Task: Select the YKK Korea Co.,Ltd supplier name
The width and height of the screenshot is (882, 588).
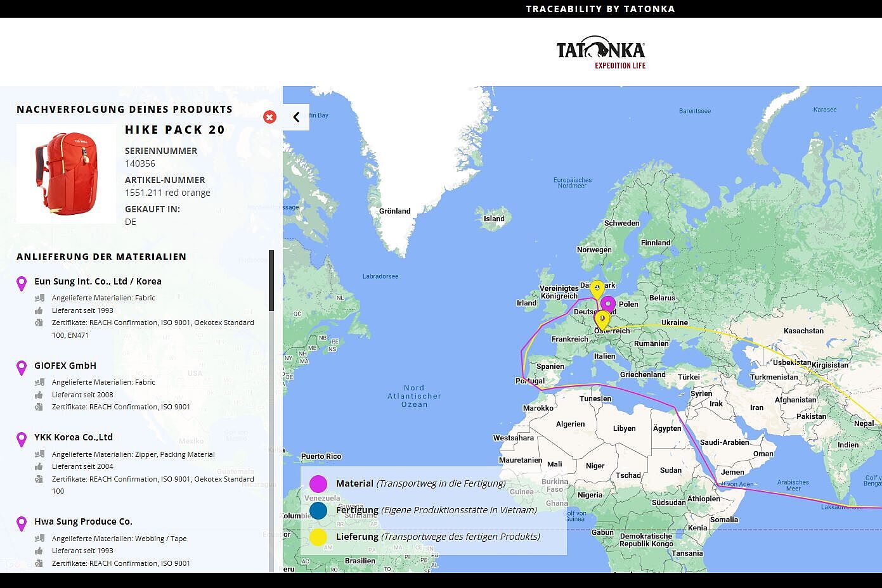Action: (x=74, y=437)
